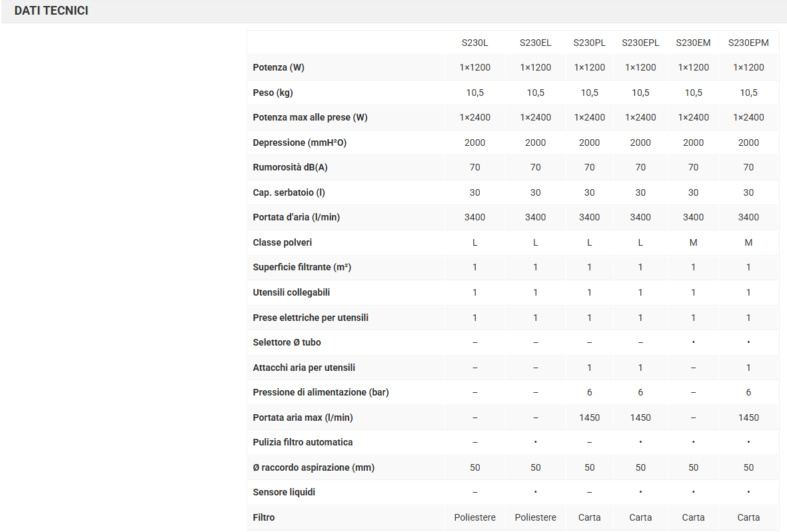
Task: Select the S230EPM column header
Action: click(748, 43)
